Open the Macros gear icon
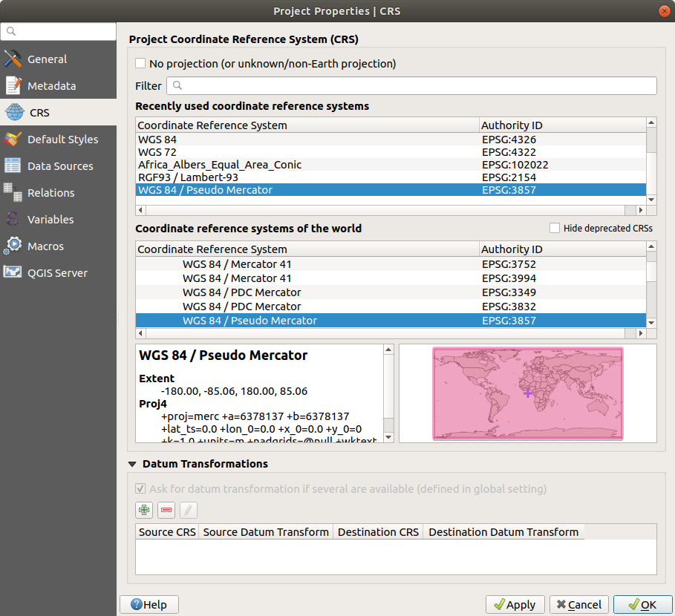Screen dimensions: 675x616 click(x=13, y=246)
